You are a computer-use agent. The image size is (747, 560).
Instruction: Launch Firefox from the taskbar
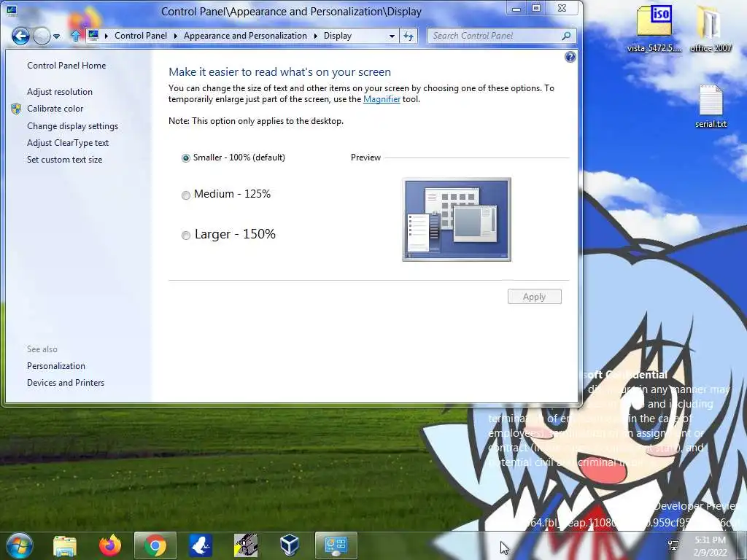110,545
